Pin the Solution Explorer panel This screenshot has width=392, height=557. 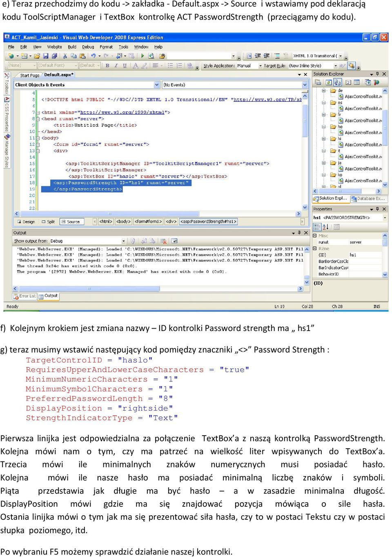[x=378, y=74]
